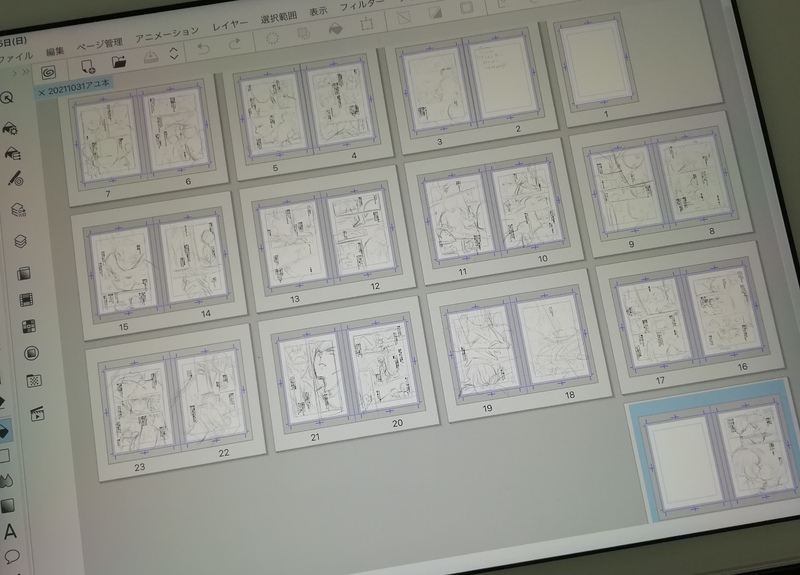Image resolution: width=800 pixels, height=575 pixels.
Task: Select page 7 thumbnail
Action: (x=108, y=140)
